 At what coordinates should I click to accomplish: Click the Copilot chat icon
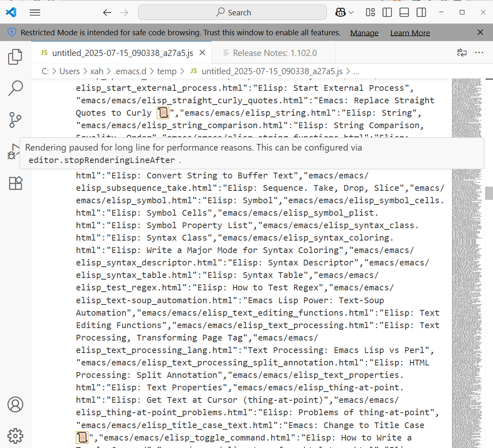pos(340,12)
